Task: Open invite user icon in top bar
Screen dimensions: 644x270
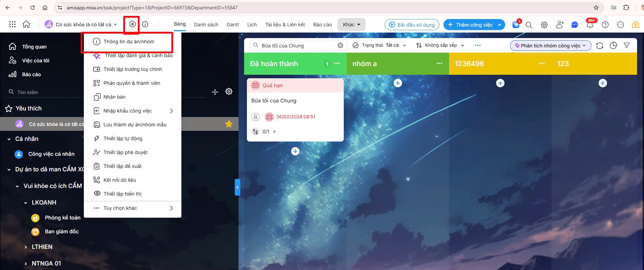Action: pos(560,25)
